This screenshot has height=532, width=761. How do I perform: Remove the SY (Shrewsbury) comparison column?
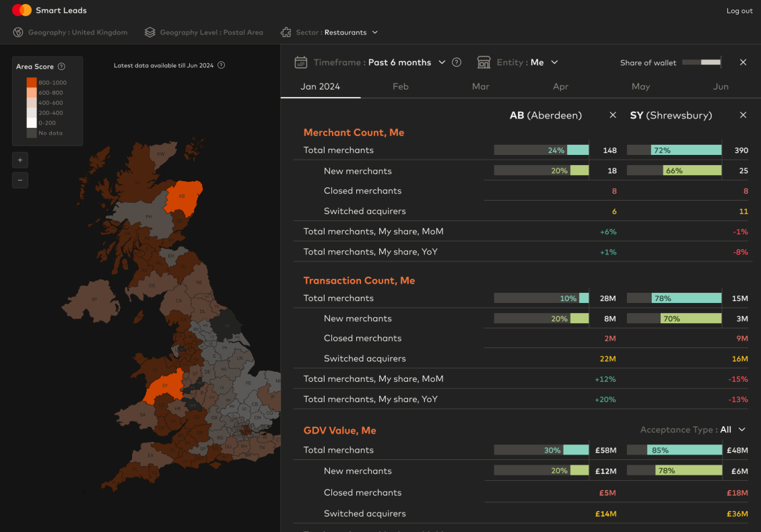click(x=743, y=115)
